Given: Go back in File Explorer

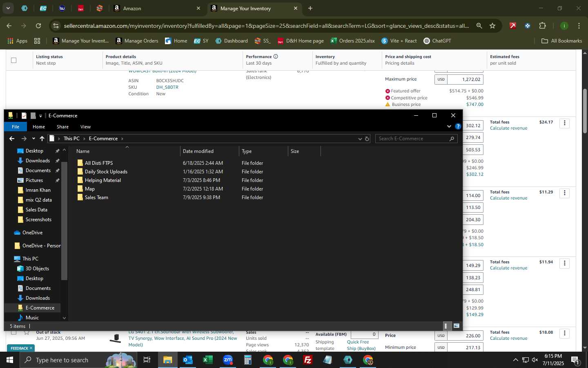Looking at the screenshot, I should pyautogui.click(x=11, y=139).
